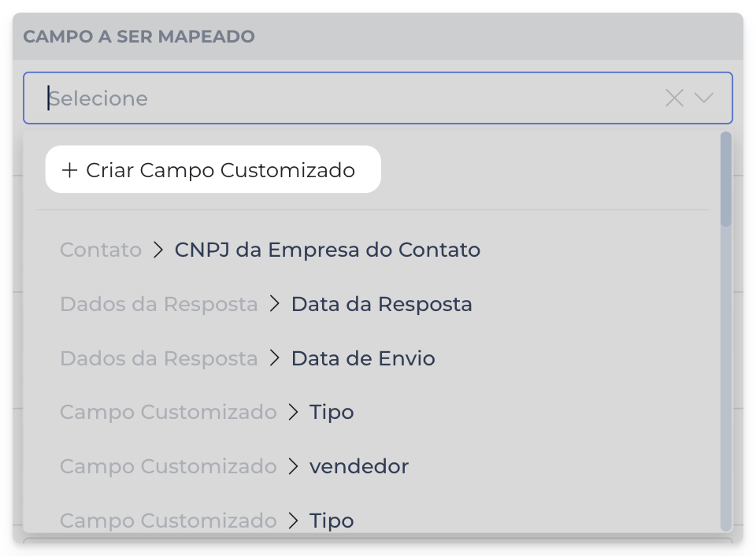Click the arrow icon before Data da Resposta

tap(274, 305)
